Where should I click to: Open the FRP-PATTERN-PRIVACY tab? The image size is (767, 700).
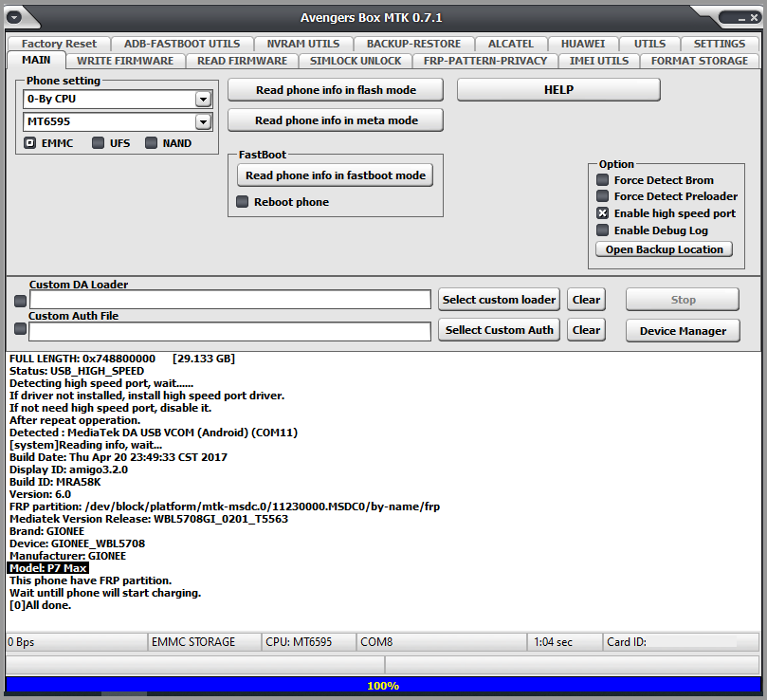[x=485, y=61]
